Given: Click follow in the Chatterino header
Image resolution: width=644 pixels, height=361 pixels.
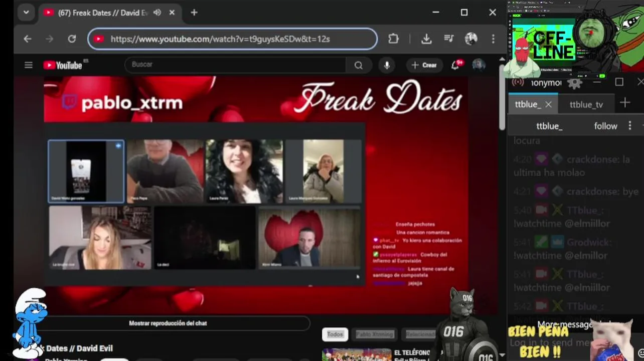Looking at the screenshot, I should (605, 126).
